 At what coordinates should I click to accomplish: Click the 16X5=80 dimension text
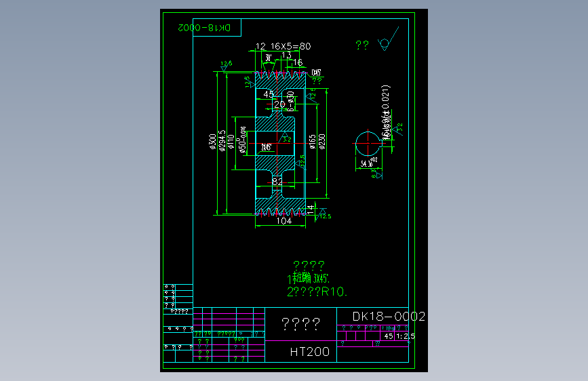click(x=291, y=46)
